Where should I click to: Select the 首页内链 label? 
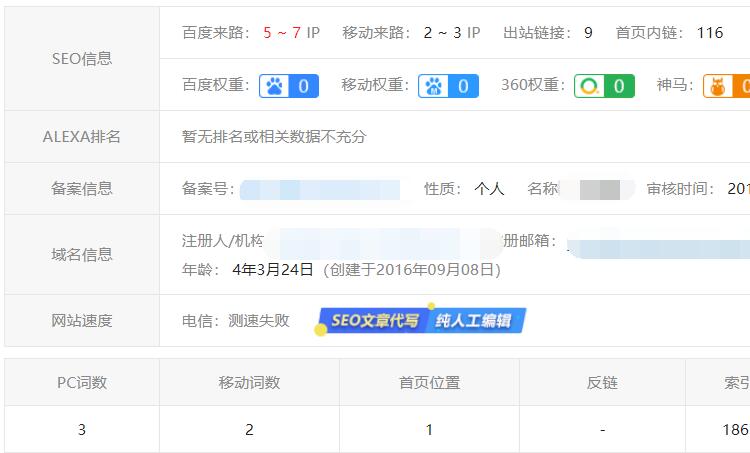[650, 33]
